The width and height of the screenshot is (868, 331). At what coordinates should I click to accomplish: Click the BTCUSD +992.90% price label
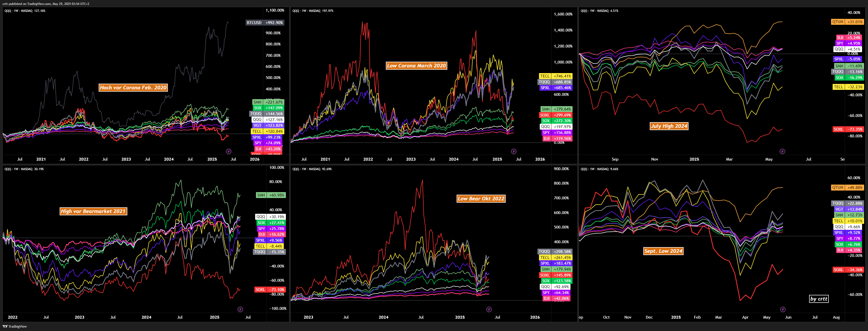pyautogui.click(x=265, y=22)
